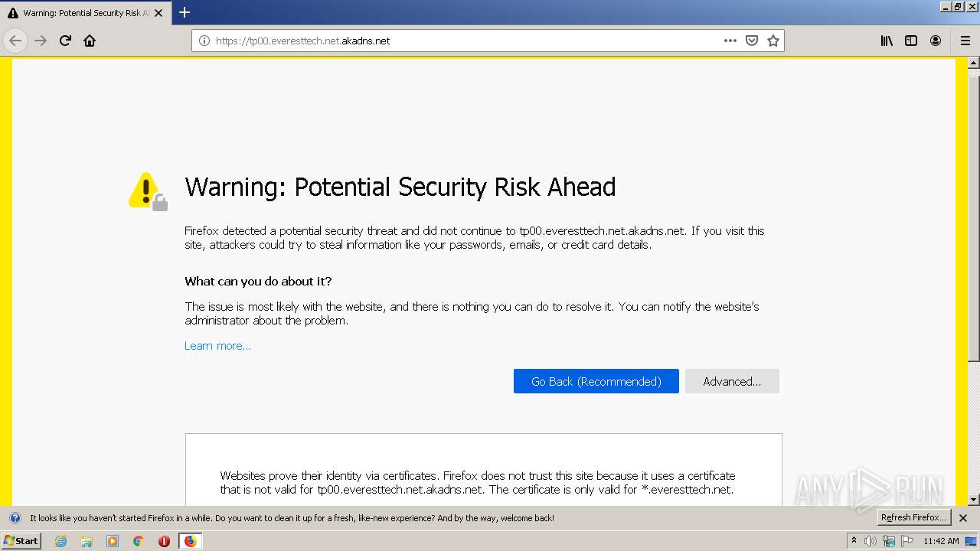Show site information icon in address bar

point(204,41)
